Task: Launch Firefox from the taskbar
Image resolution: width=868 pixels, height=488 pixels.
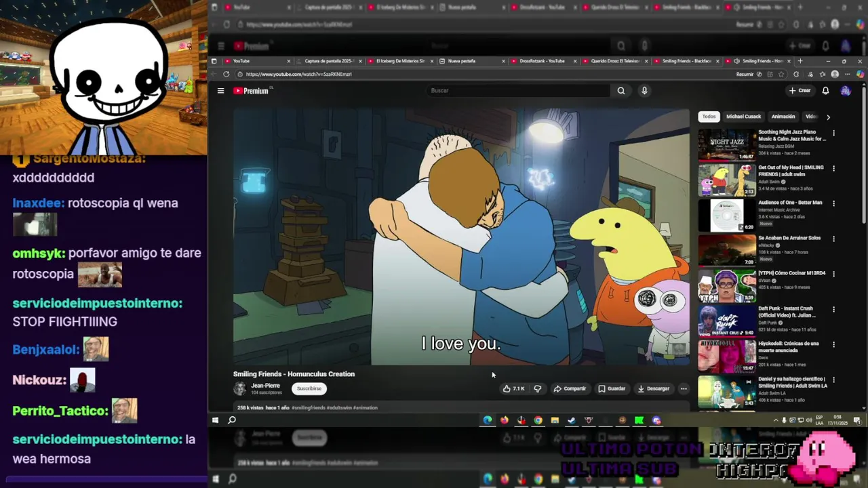Action: coord(505,420)
